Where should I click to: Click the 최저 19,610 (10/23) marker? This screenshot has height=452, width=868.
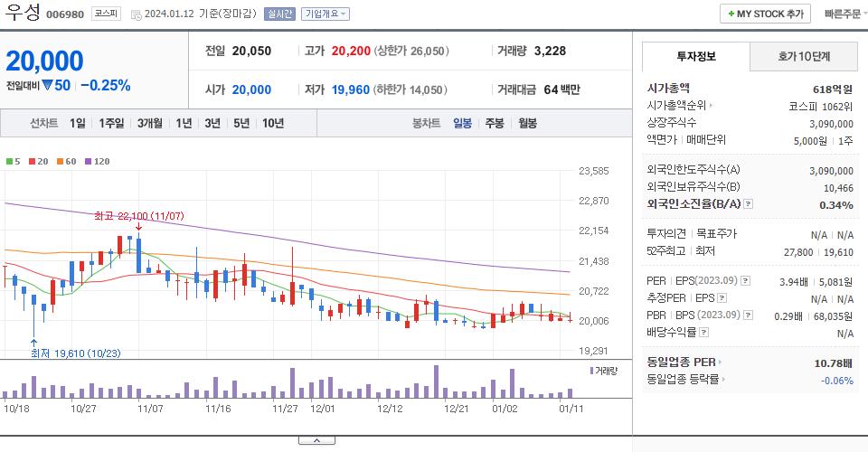point(76,353)
